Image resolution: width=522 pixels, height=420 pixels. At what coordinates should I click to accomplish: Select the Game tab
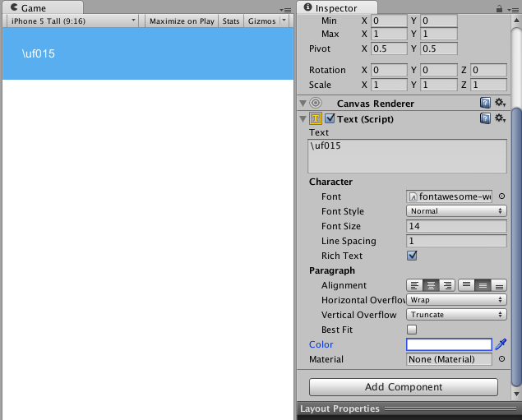click(43, 7)
